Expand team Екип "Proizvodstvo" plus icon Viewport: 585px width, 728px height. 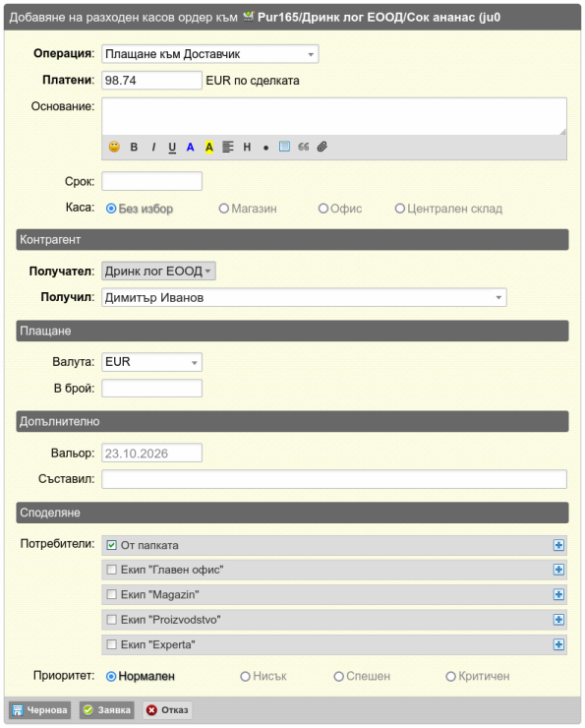[x=558, y=620]
